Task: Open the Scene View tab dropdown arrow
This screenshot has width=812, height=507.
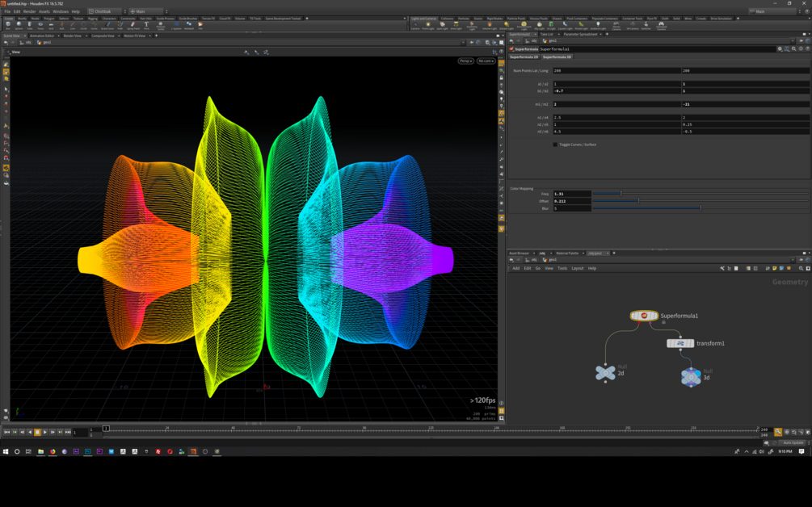Action: click(24, 36)
